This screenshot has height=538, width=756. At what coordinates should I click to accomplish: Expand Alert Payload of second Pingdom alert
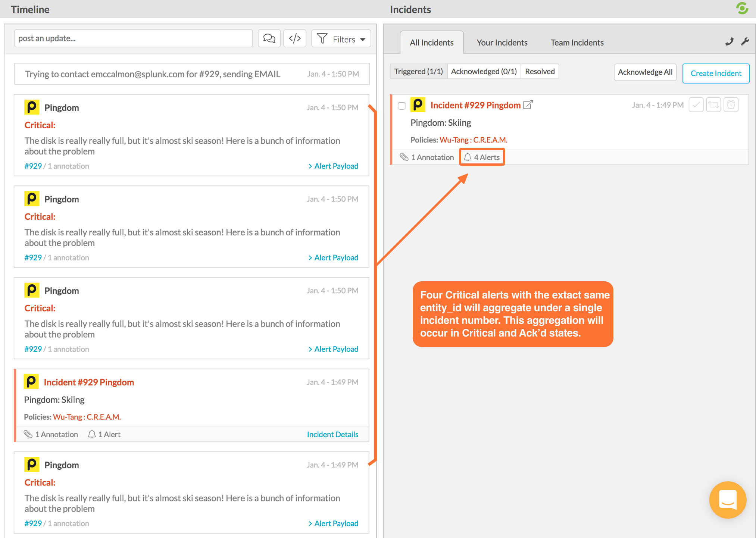333,257
